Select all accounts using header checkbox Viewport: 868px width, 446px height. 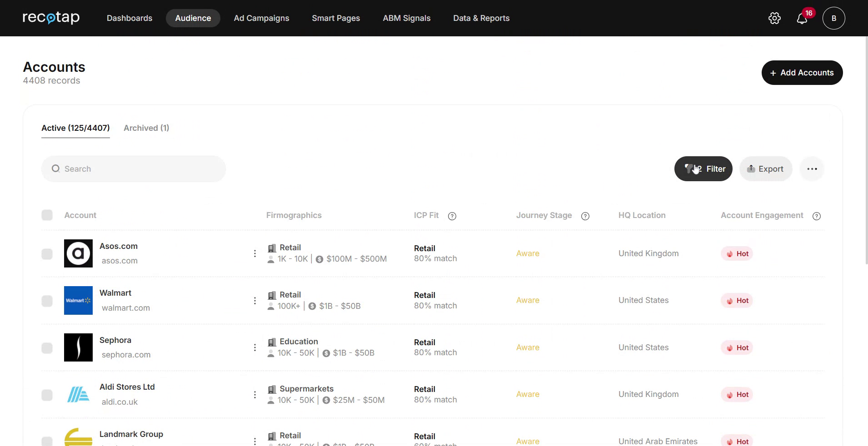point(47,215)
